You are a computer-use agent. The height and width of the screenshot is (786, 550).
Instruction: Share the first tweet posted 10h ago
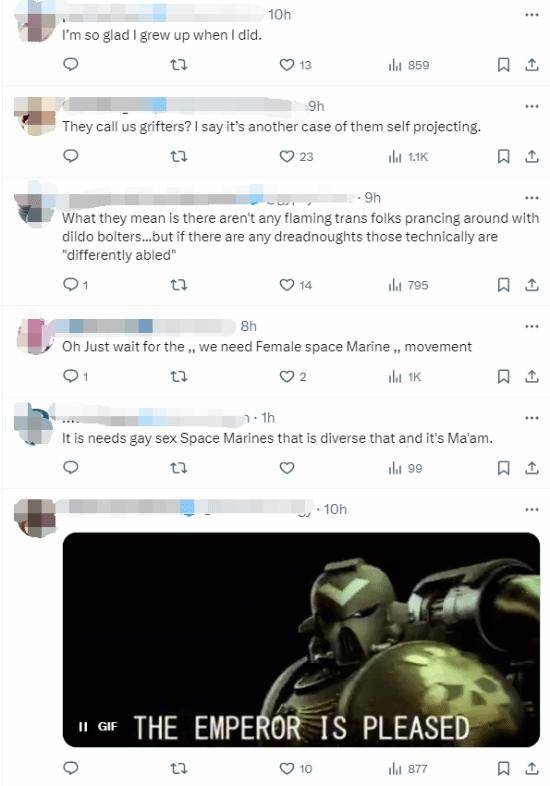(531, 65)
